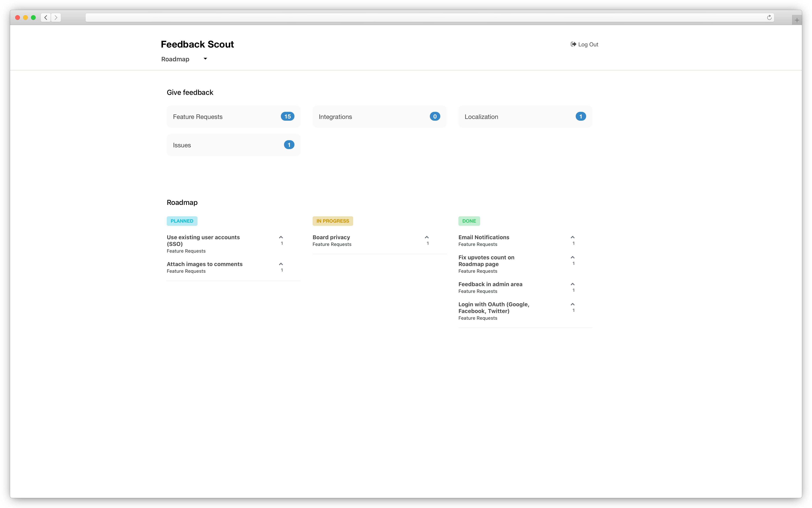Select the PLANNED status label

(182, 221)
